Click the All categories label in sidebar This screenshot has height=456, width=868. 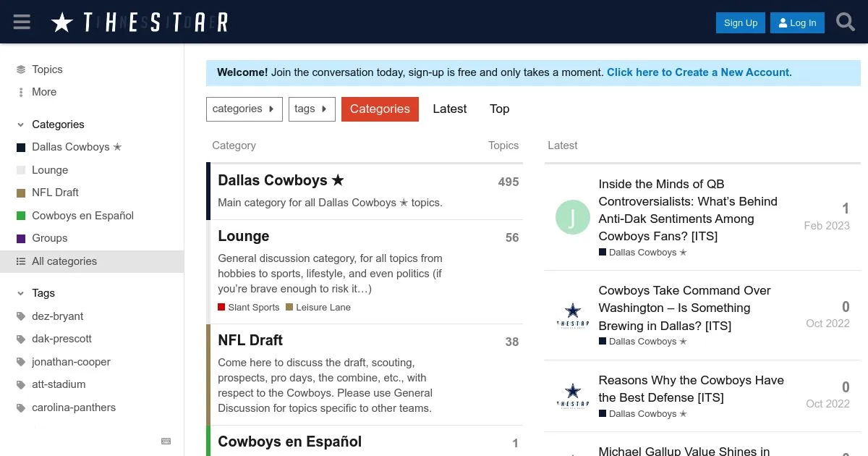[64, 261]
